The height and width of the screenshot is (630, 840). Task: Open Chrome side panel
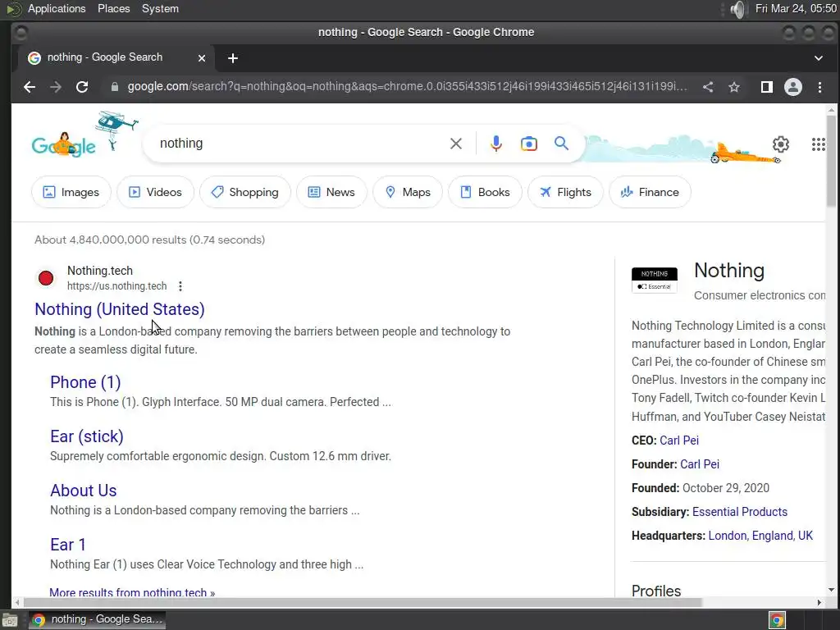point(767,87)
